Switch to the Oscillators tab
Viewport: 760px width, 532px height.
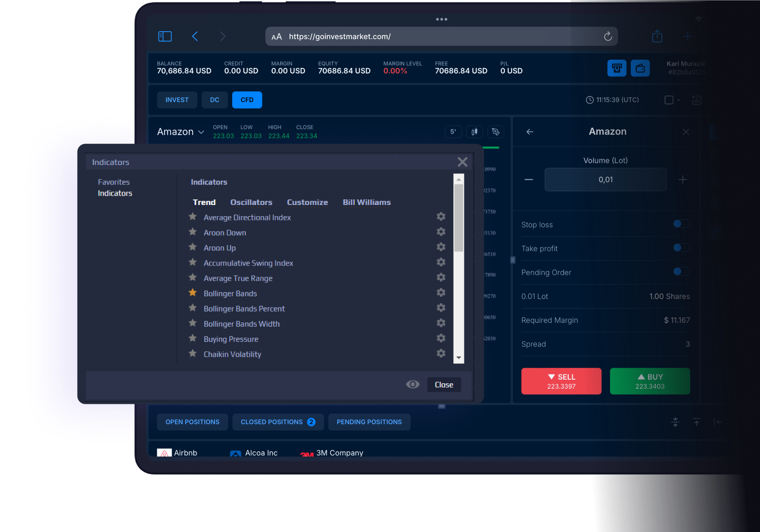251,202
